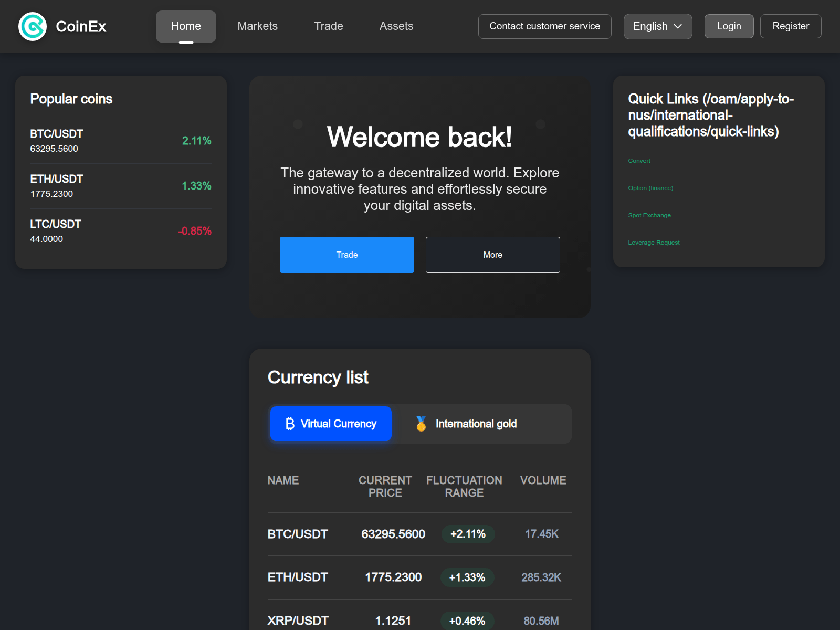The height and width of the screenshot is (630, 840).
Task: Open the Option (finance) link
Action: click(x=650, y=188)
